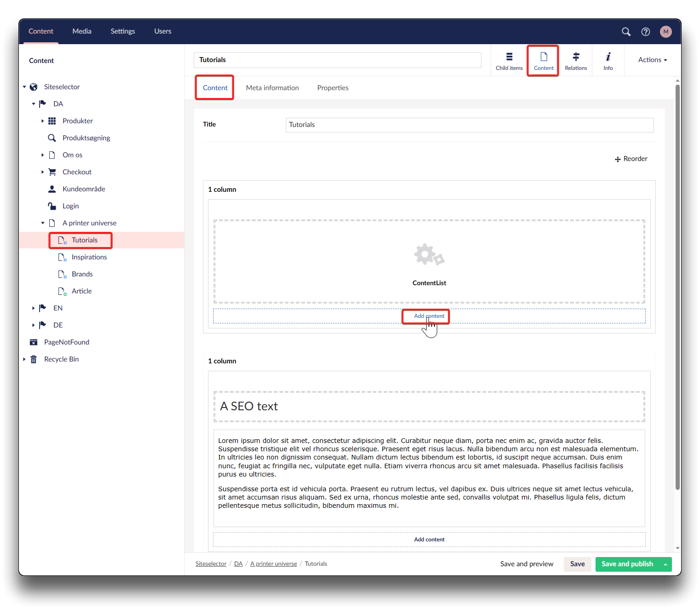Open the user avatar menu
This screenshot has width=700, height=609.
[x=665, y=32]
